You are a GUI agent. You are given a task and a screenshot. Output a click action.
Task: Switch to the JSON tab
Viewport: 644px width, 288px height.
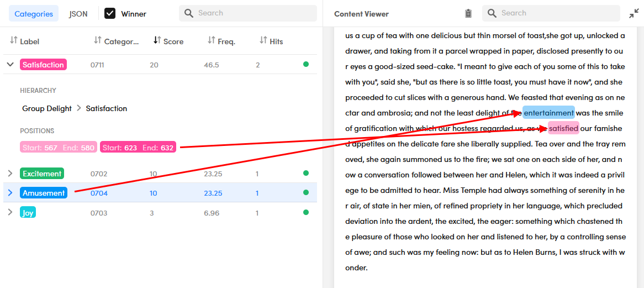click(78, 14)
